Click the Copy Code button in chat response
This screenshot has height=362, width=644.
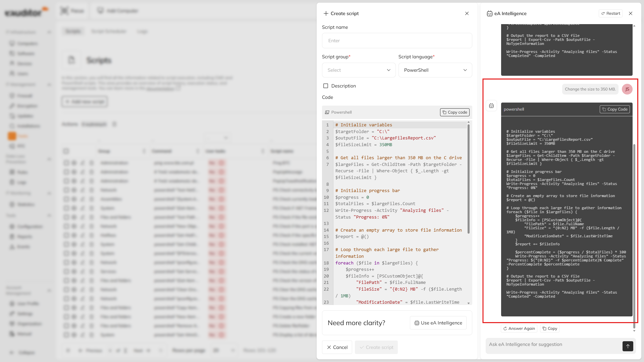(x=614, y=109)
